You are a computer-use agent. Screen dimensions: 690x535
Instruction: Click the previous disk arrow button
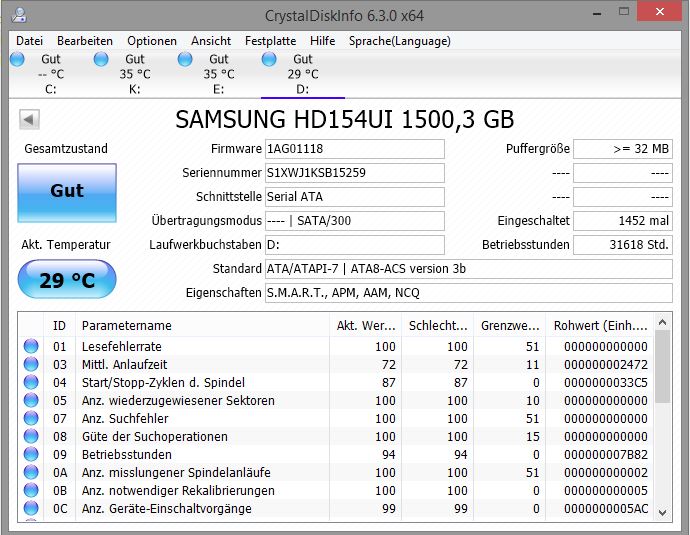tap(29, 119)
